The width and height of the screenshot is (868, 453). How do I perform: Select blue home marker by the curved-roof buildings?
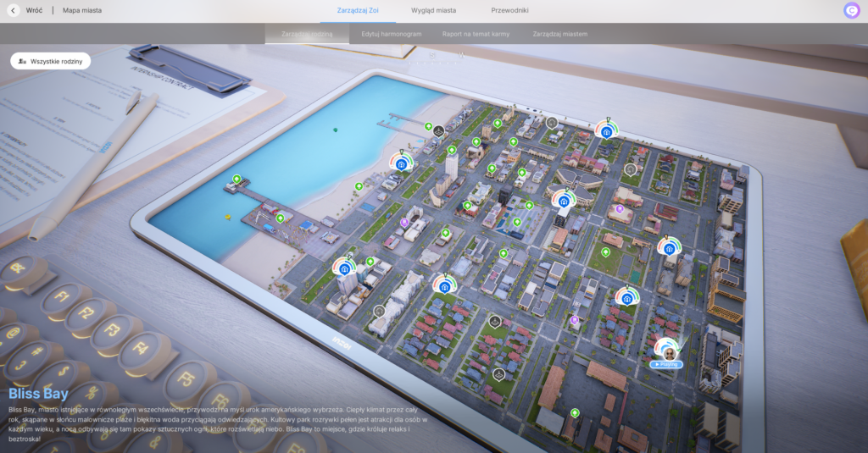click(x=564, y=202)
